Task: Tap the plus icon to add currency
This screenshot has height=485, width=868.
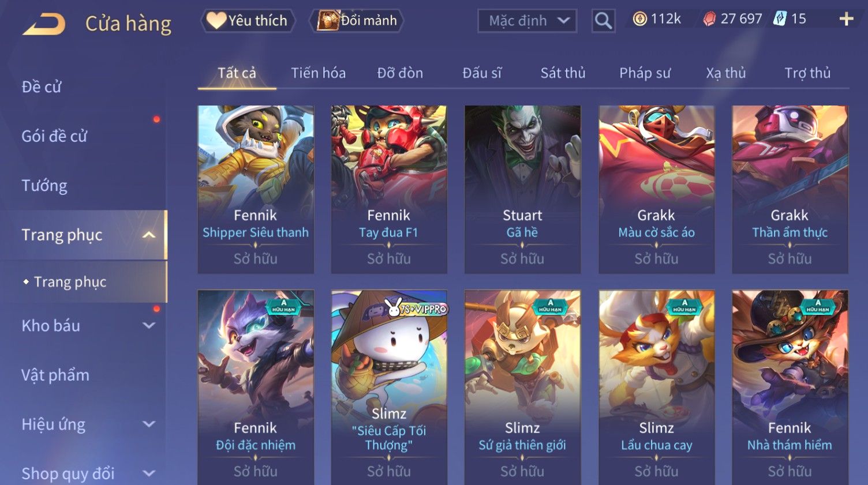Action: tap(846, 20)
